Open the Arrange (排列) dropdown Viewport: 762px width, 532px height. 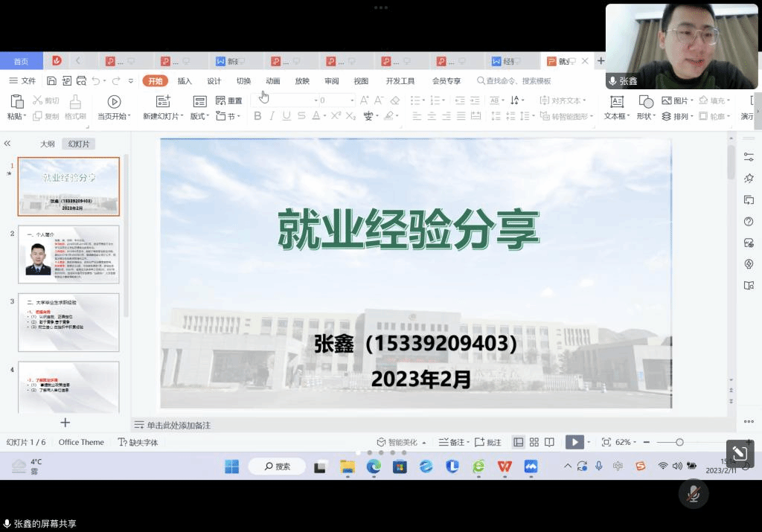tap(676, 116)
